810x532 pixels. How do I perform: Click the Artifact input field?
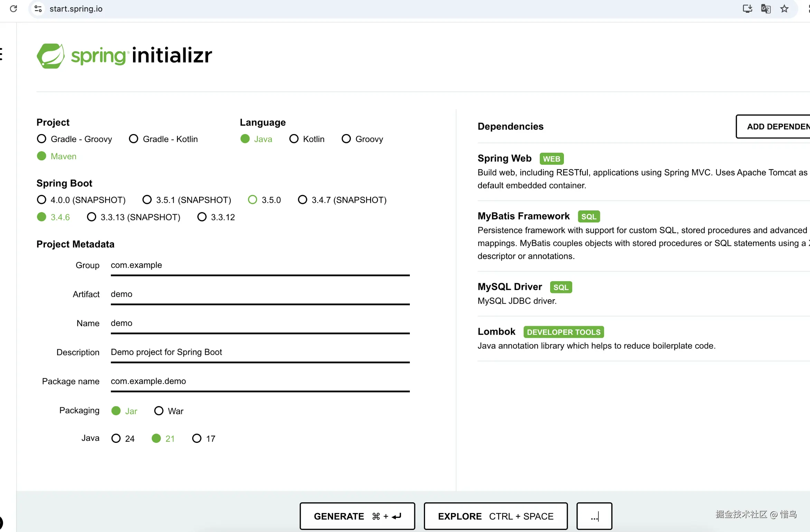coord(260,294)
